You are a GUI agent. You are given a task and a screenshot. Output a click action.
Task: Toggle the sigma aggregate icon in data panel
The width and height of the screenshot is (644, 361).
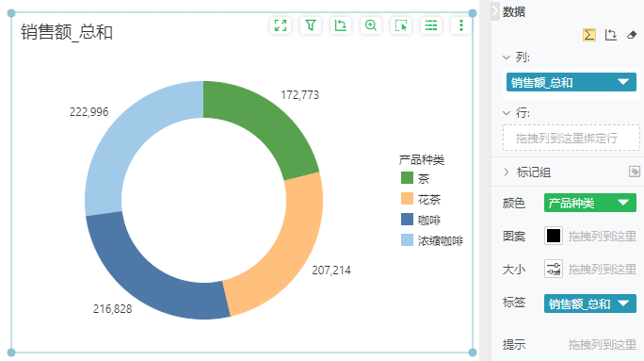[x=589, y=35]
